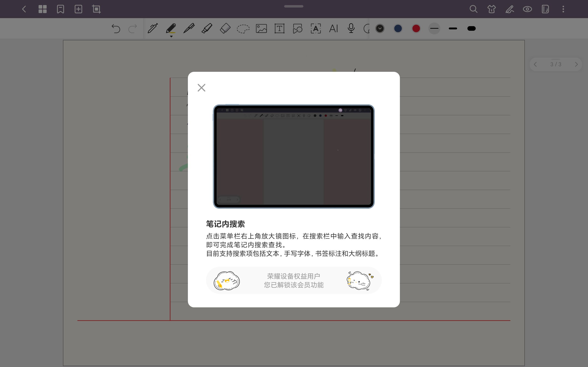Start an audio recording with the microphone tool
The image size is (588, 367).
[351, 28]
